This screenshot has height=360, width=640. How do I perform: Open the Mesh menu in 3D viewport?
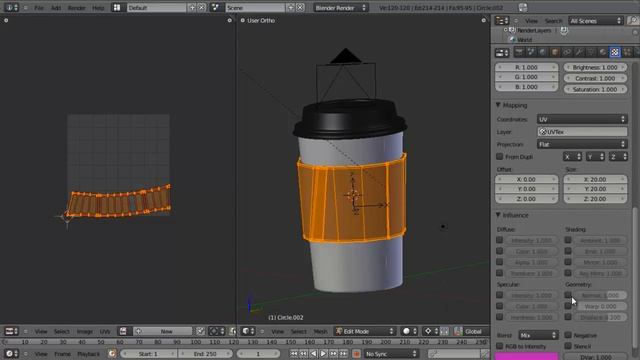[320, 331]
